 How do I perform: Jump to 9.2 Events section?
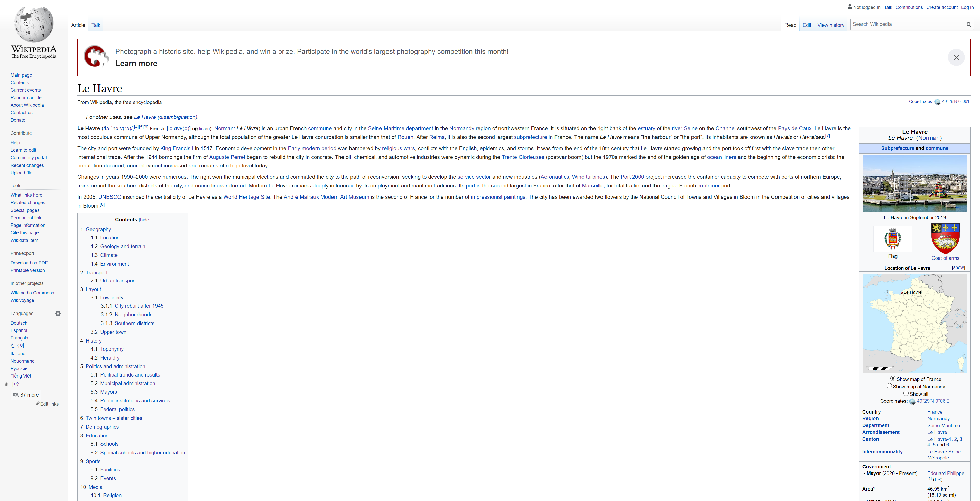click(x=108, y=478)
